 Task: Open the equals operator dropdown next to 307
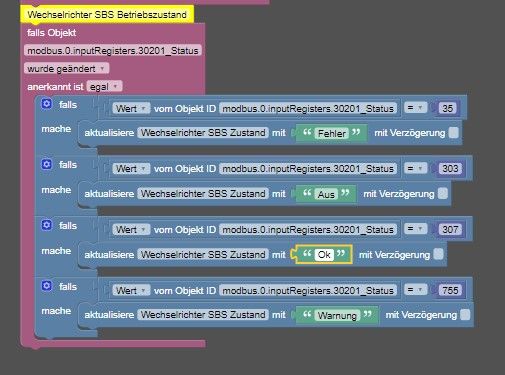415,229
